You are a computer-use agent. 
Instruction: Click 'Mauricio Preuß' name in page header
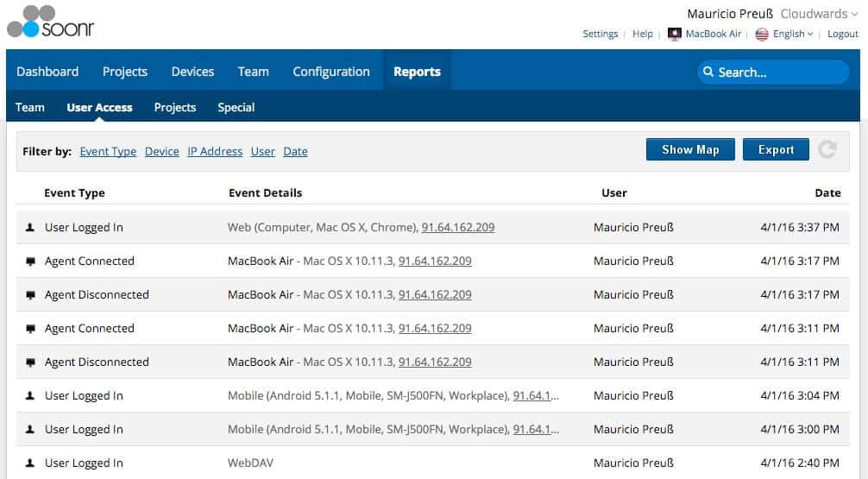730,14
